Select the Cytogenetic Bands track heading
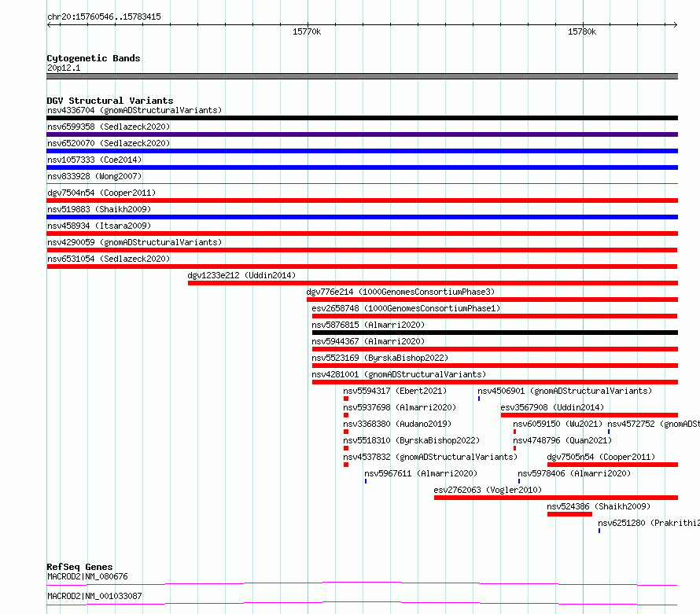Image resolution: width=700 pixels, height=614 pixels. click(x=94, y=58)
